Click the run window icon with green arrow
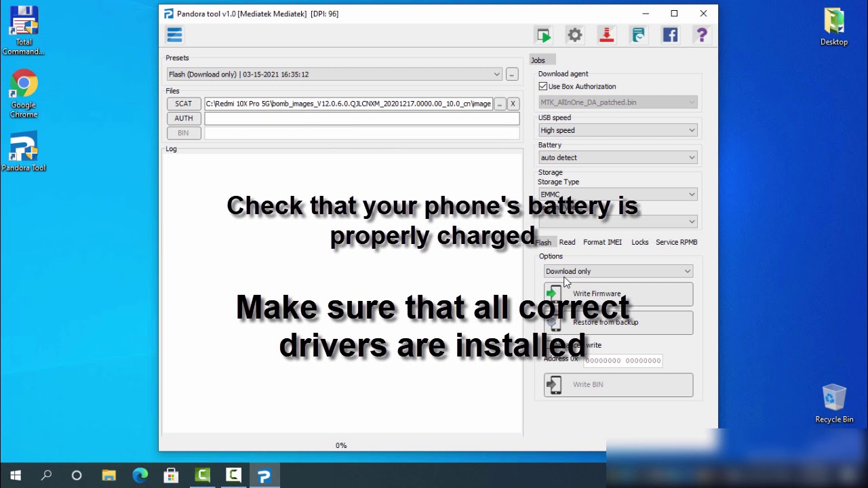The image size is (868, 488). [543, 35]
